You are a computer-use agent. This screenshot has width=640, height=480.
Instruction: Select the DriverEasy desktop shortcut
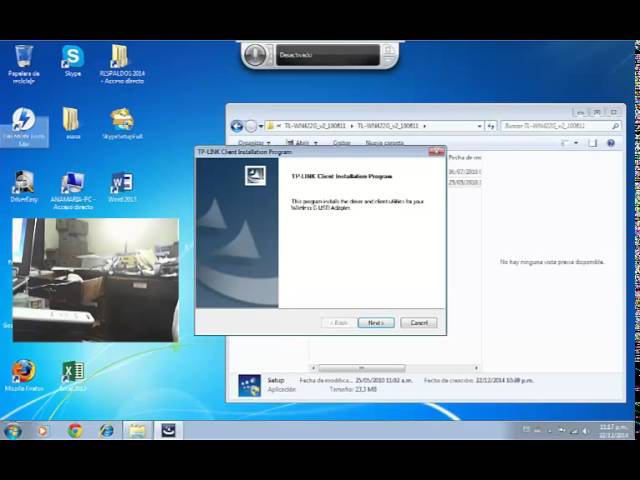click(24, 187)
